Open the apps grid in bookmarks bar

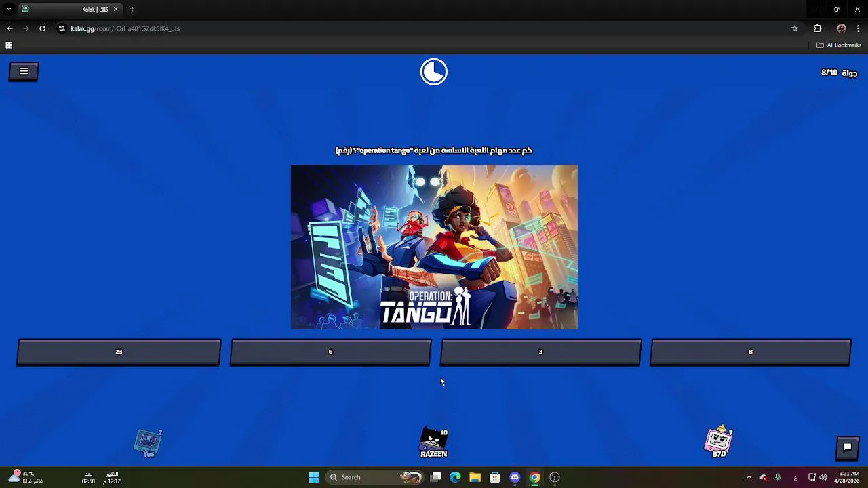point(9,45)
